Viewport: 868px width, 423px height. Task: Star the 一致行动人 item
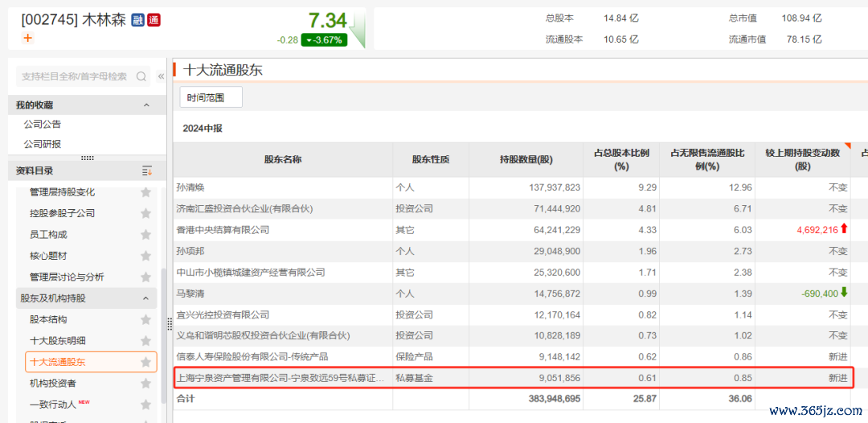tap(145, 405)
